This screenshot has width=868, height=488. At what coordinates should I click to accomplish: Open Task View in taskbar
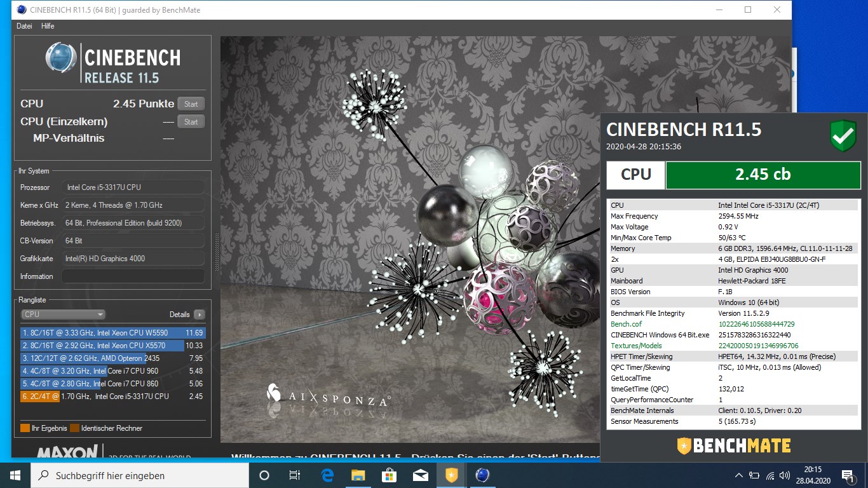point(295,475)
